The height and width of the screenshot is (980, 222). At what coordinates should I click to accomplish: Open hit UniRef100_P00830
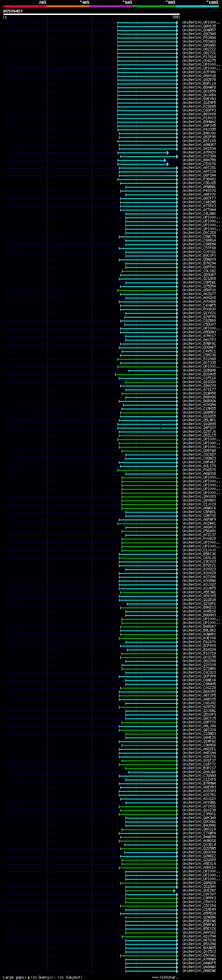point(199,309)
